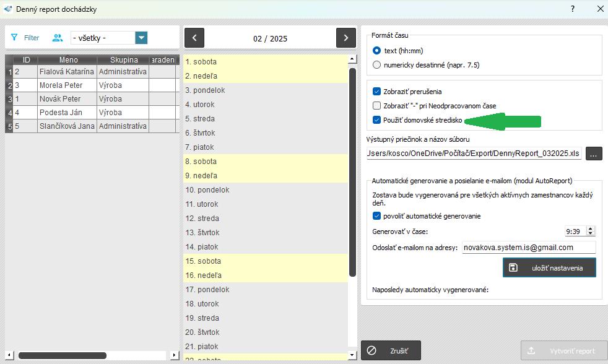This screenshot has height=364, width=608.
Task: Browse output folder with three-dots button
Action: tap(594, 154)
